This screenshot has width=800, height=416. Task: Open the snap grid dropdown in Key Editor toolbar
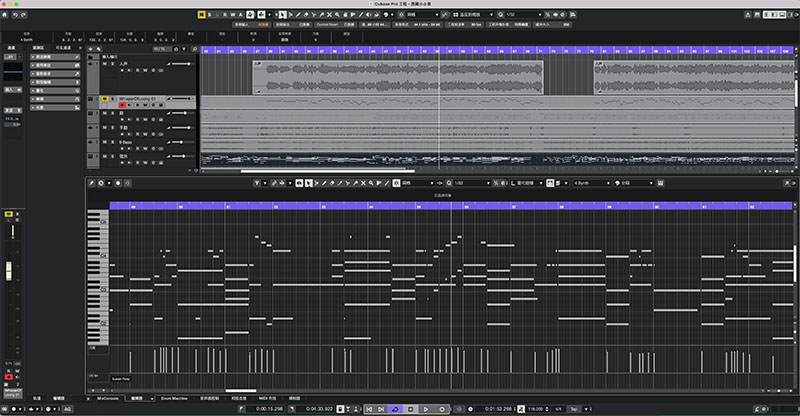pyautogui.click(x=417, y=183)
